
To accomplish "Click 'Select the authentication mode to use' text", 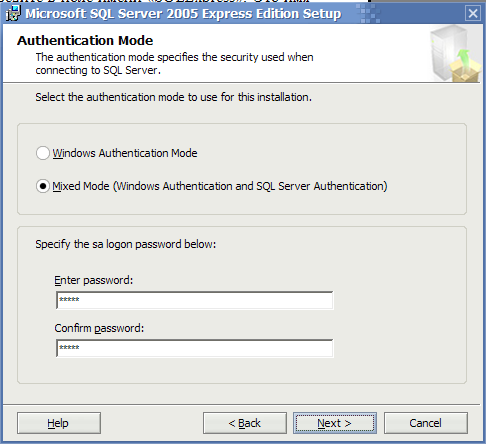I will pos(173,97).
